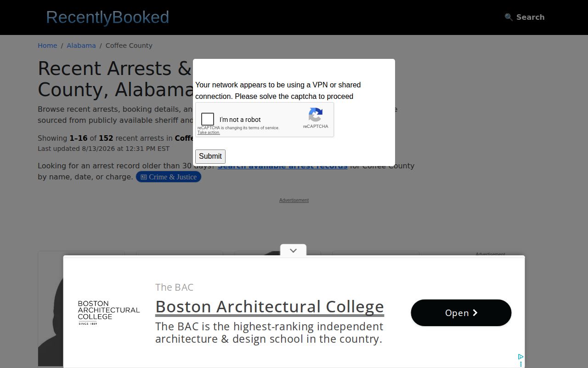Screen dimensions: 588x368
Task: Click the Open button on BAC ad
Action: pyautogui.click(x=461, y=313)
